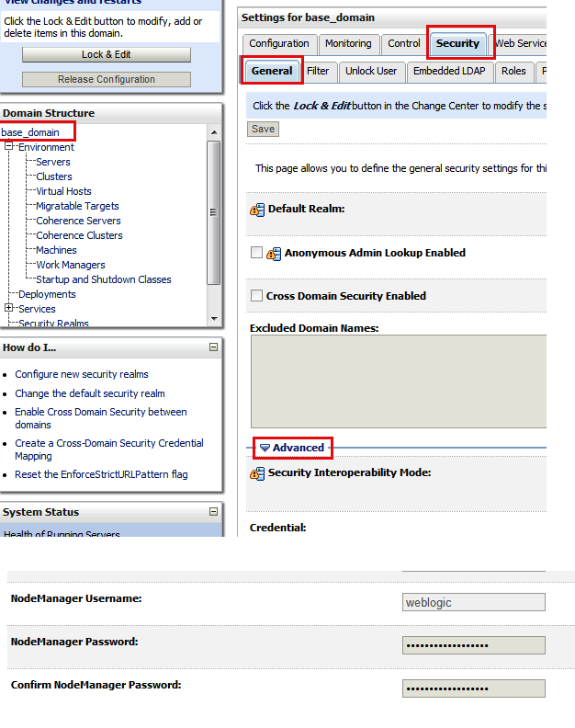This screenshot has width=575, height=728.
Task: Open the Web Services tab
Action: (x=519, y=43)
